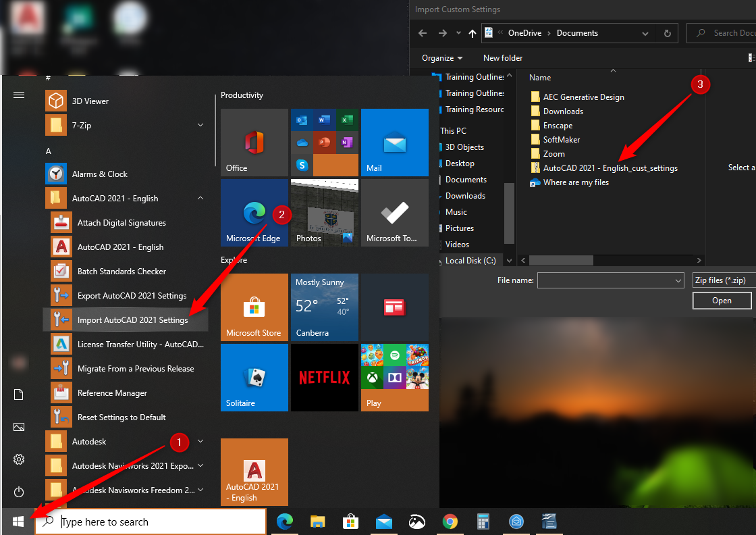
Task: Open Documents shortcut icon in Start sidebar
Action: coord(19,394)
